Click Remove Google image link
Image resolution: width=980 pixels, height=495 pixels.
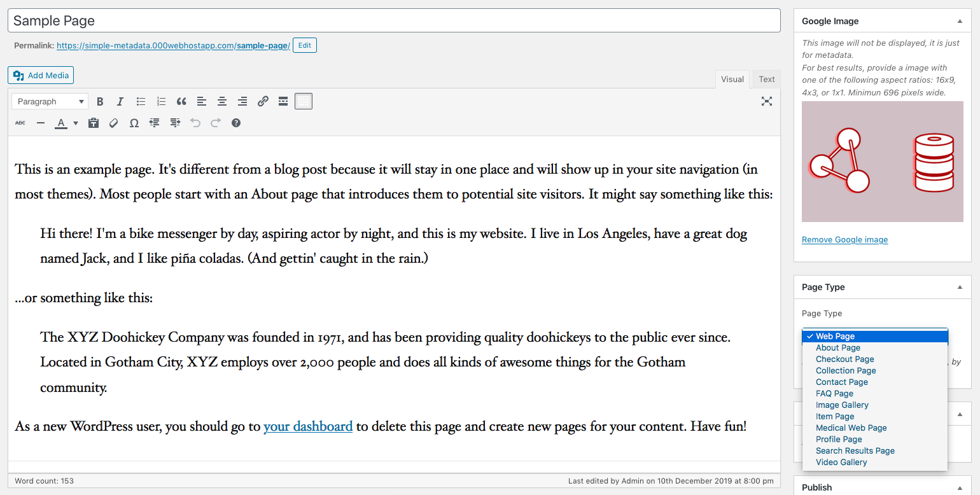coord(844,240)
